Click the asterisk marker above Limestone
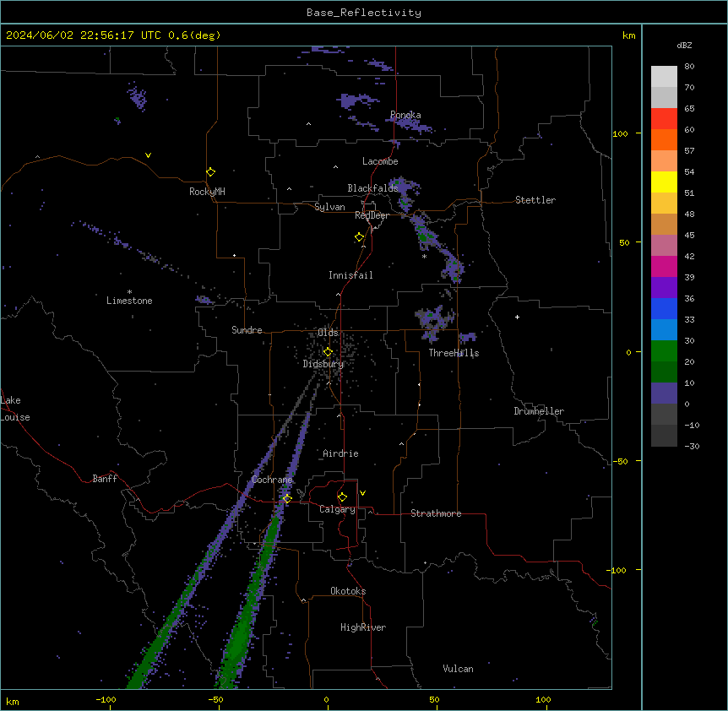 point(129,292)
